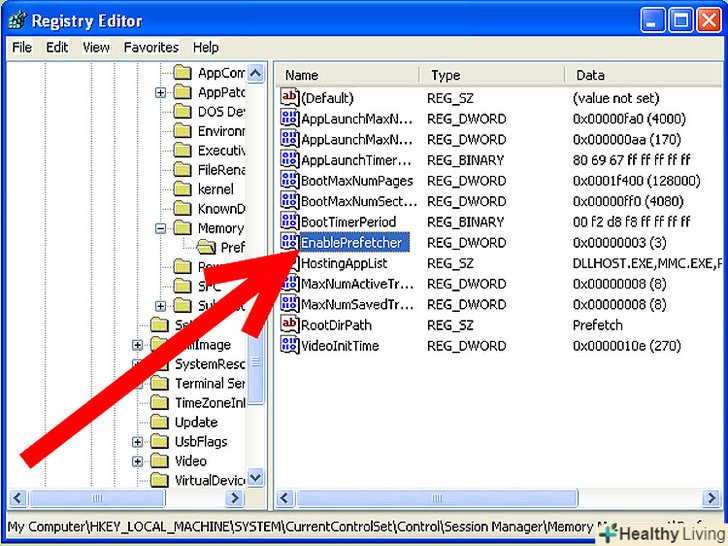Click the KnownD folder icon
728x546 pixels.
pos(182,208)
